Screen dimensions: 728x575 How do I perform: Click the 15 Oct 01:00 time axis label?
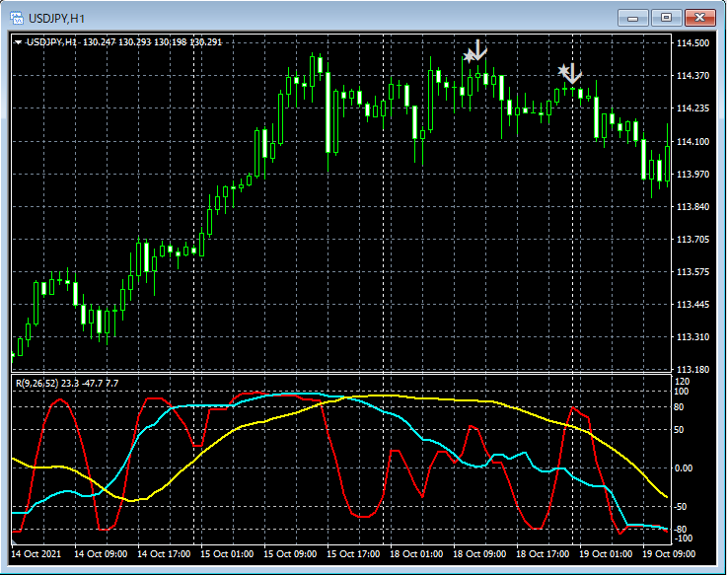228,554
